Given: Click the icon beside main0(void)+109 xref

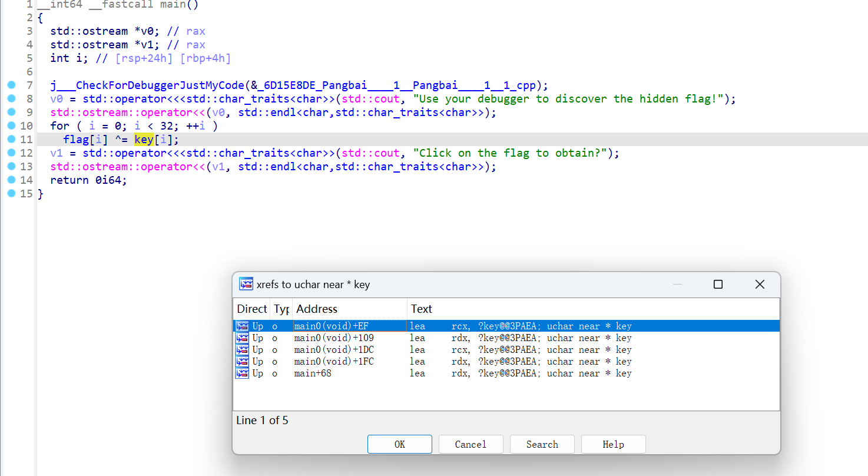Looking at the screenshot, I should click(241, 338).
